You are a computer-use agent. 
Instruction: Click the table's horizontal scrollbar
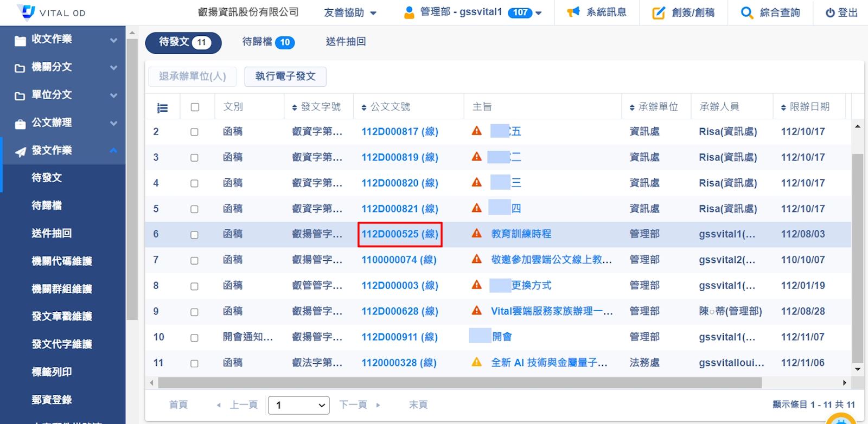456,383
